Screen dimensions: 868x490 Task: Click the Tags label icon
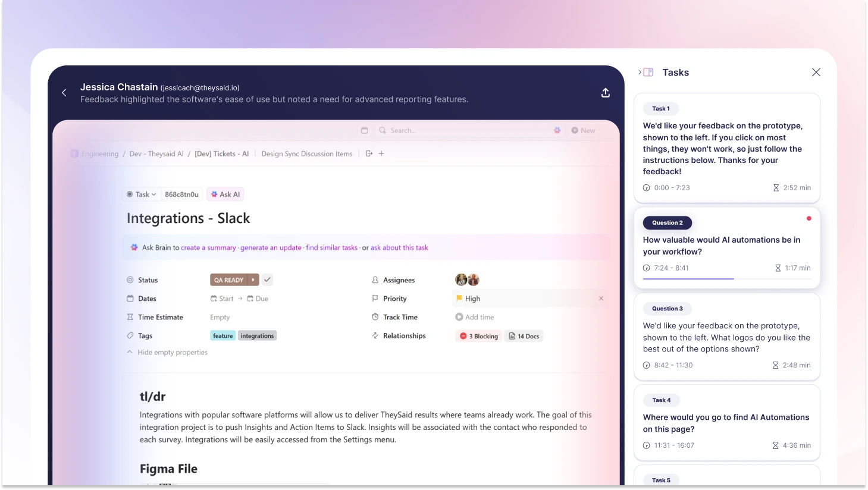point(130,335)
